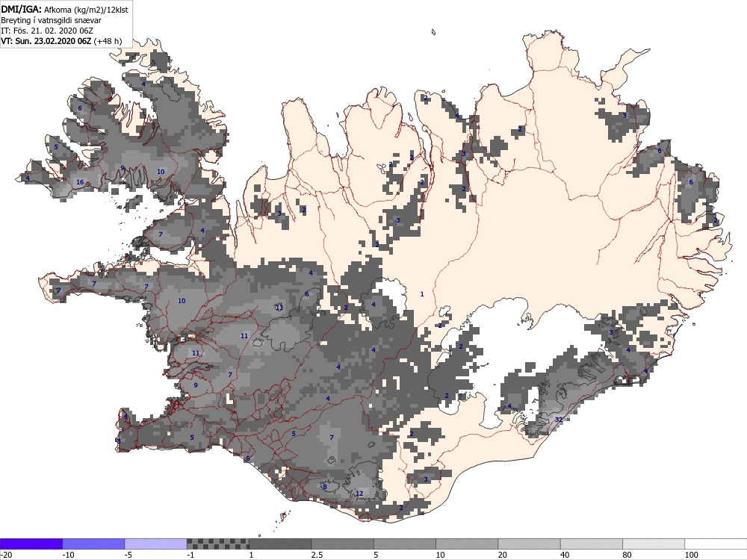Click the "-20" legend scale label
This screenshot has width=747, height=560.
coord(6,555)
